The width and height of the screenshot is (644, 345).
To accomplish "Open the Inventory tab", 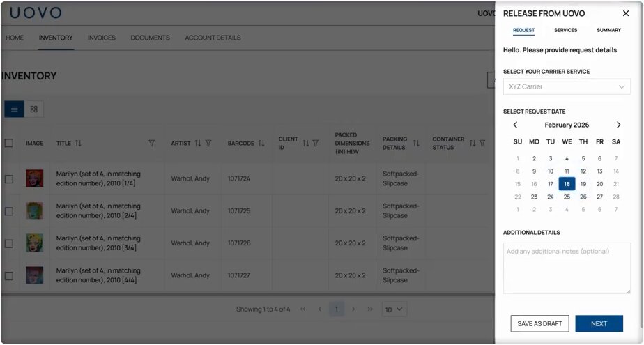I will (x=56, y=38).
